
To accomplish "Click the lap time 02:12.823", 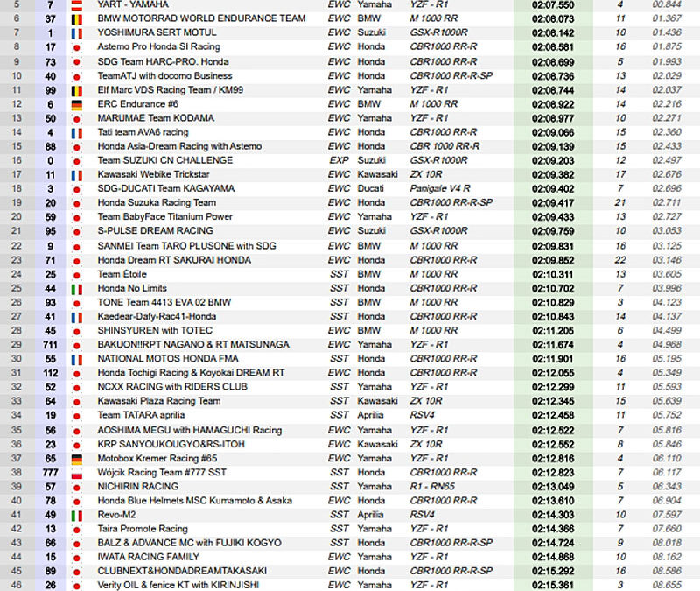I will (553, 473).
